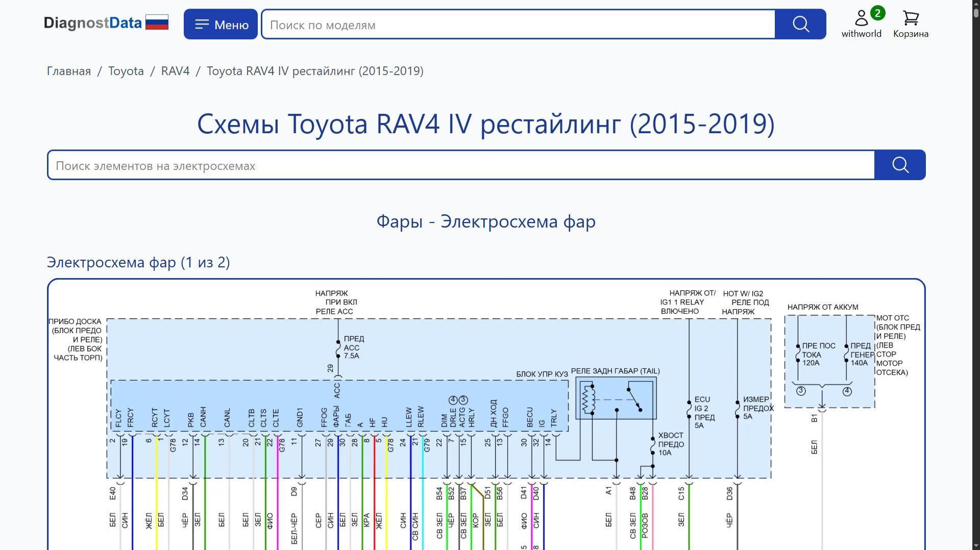Viewport: 980px width, 550px height.
Task: Click the 'МОТ ОТС (БЛОК ПРЕД И РЕЛЕ)' label
Action: point(898,345)
